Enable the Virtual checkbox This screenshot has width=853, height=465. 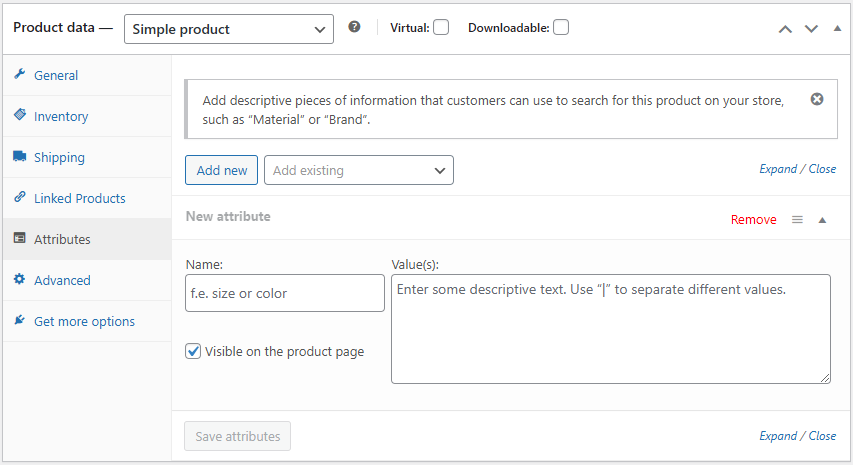click(441, 27)
